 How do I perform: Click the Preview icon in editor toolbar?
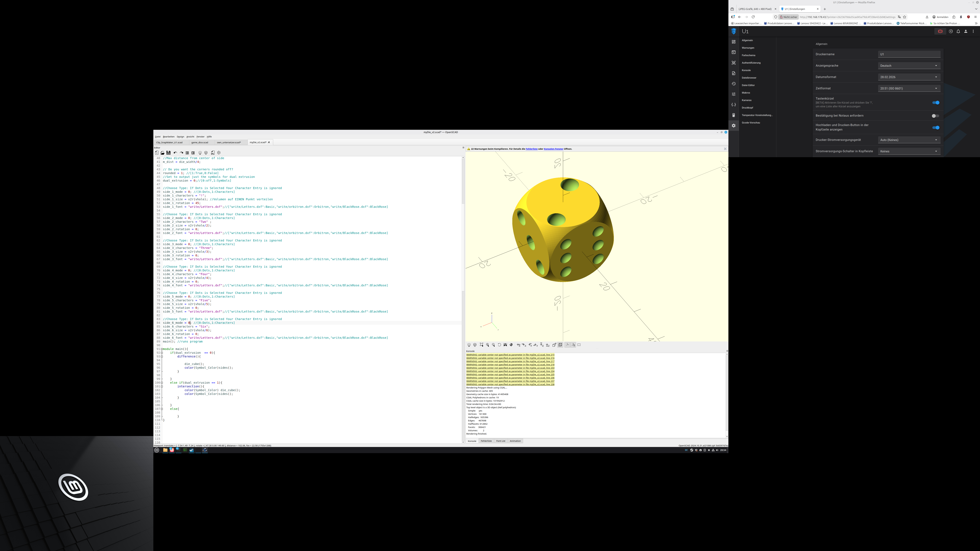pyautogui.click(x=200, y=153)
